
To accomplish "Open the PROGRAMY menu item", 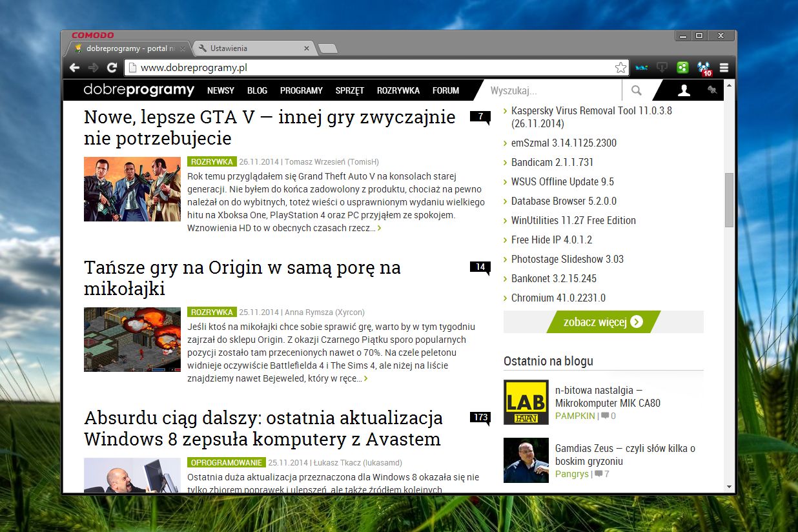I will (302, 91).
